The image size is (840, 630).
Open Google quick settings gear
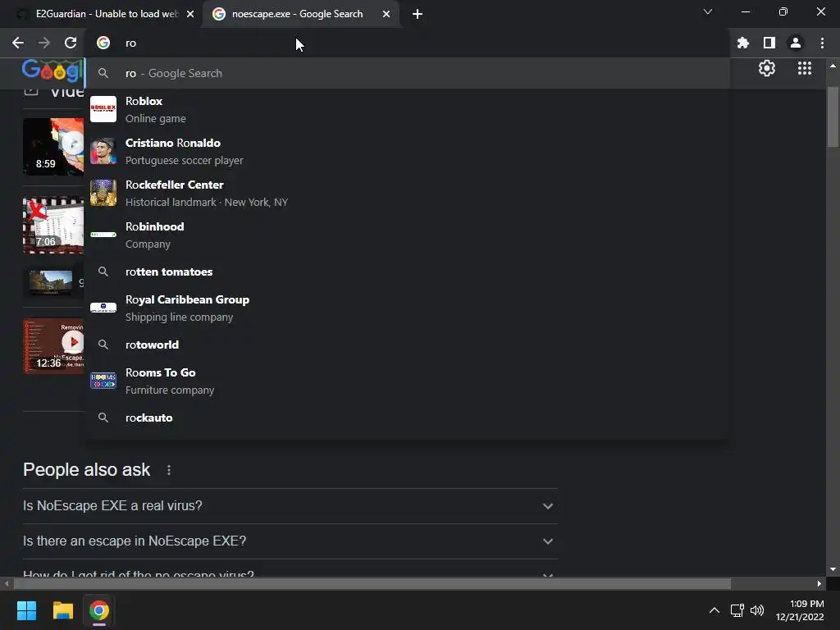767,68
